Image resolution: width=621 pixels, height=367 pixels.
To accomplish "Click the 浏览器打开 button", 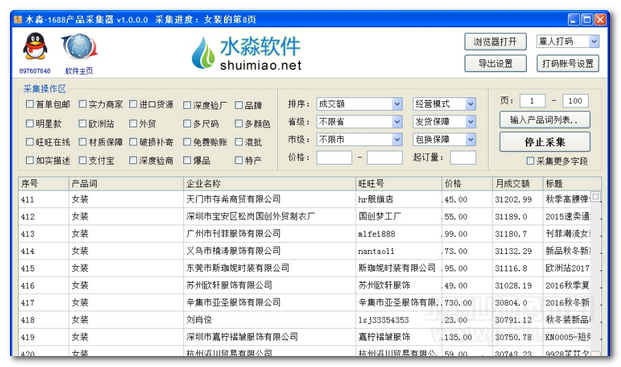I will 495,42.
